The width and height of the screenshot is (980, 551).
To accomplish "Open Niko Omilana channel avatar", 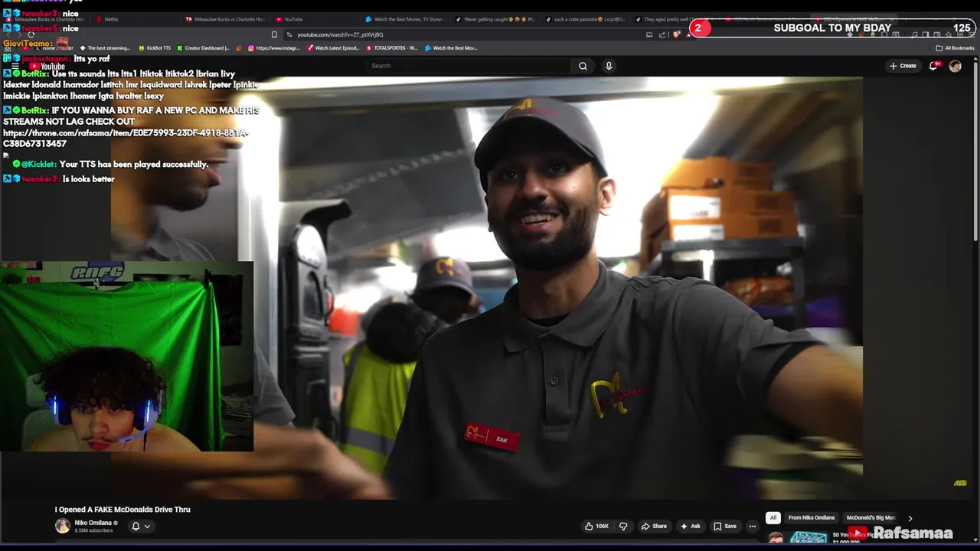I will (63, 526).
